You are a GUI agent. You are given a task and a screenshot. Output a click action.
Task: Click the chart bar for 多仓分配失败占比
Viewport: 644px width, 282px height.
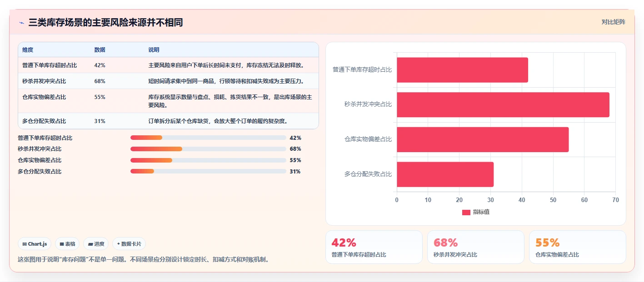point(445,174)
